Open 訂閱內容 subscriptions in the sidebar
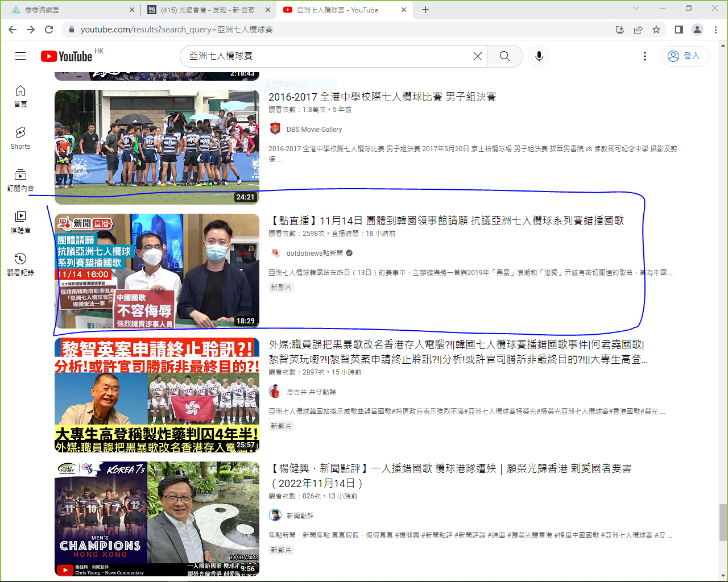 point(20,181)
